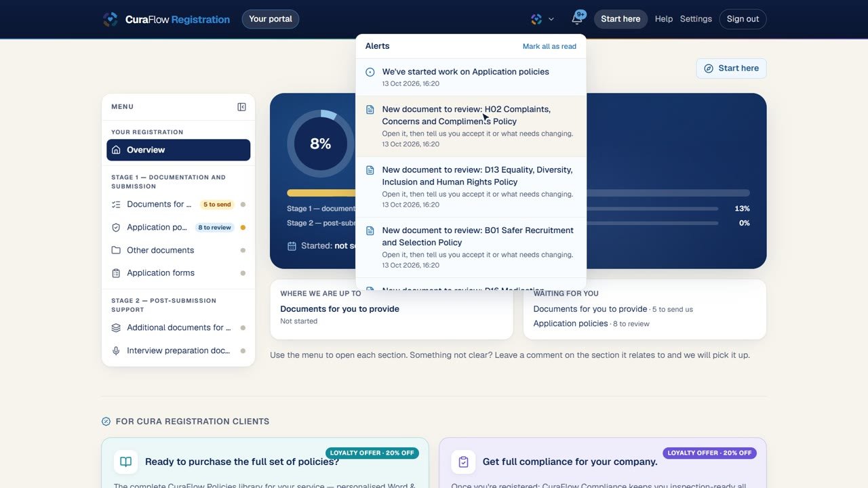868x488 pixels.
Task: Click the Stage 1 13% progress bar
Action: [x=652, y=209]
